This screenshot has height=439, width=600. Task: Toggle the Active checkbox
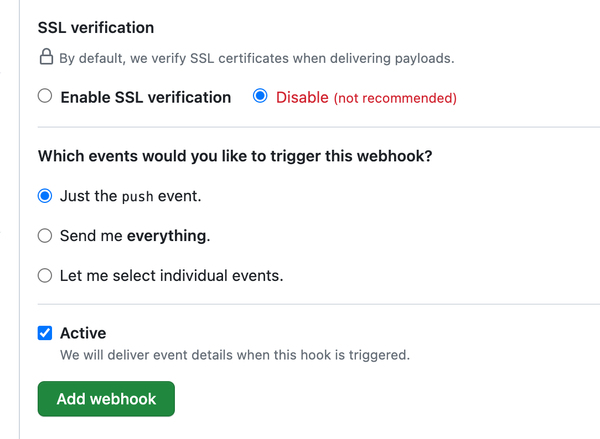point(45,333)
